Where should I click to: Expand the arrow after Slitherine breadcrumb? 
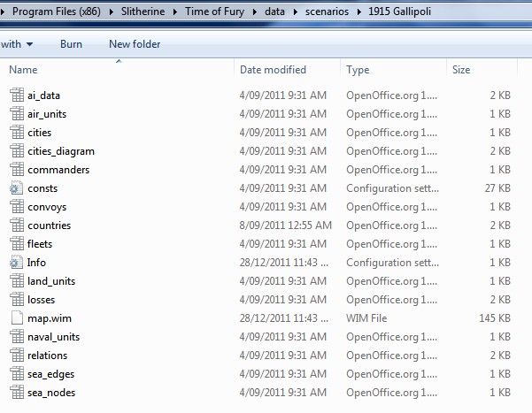(x=175, y=11)
